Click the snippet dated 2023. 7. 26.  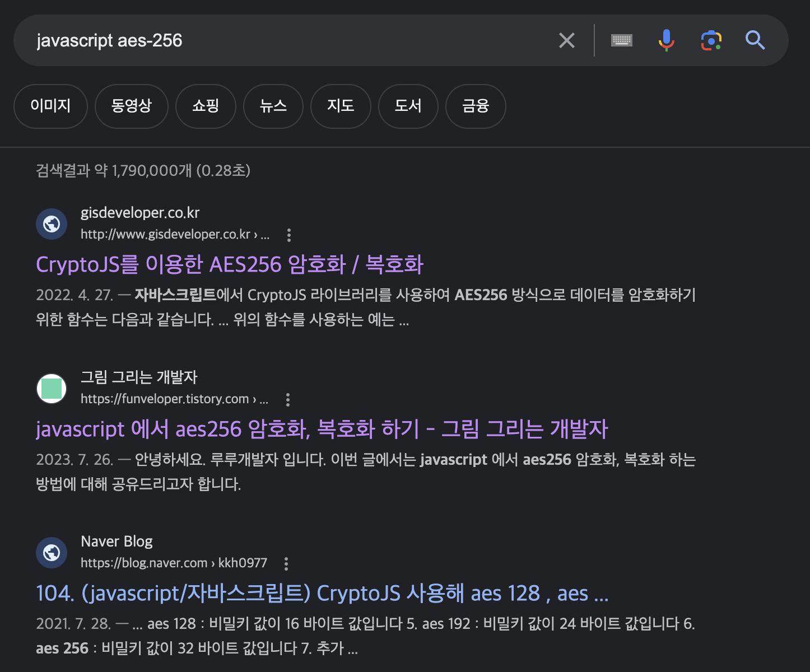pyautogui.click(x=366, y=472)
